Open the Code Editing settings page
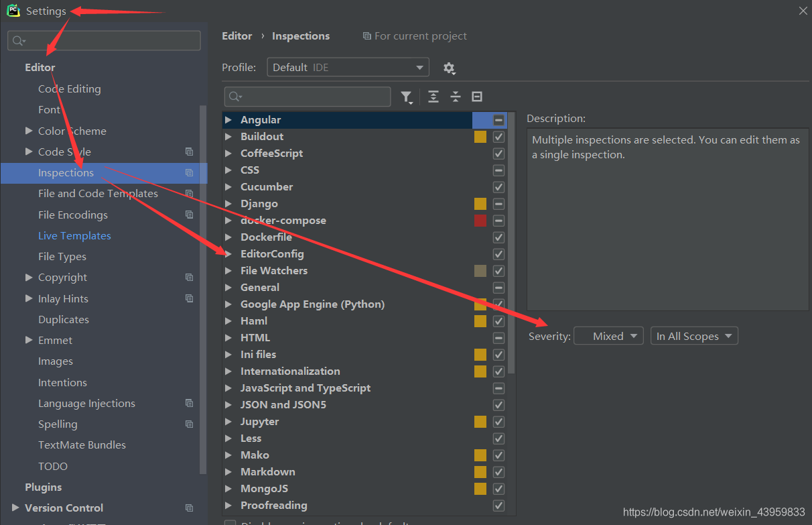The image size is (812, 525). coord(70,89)
